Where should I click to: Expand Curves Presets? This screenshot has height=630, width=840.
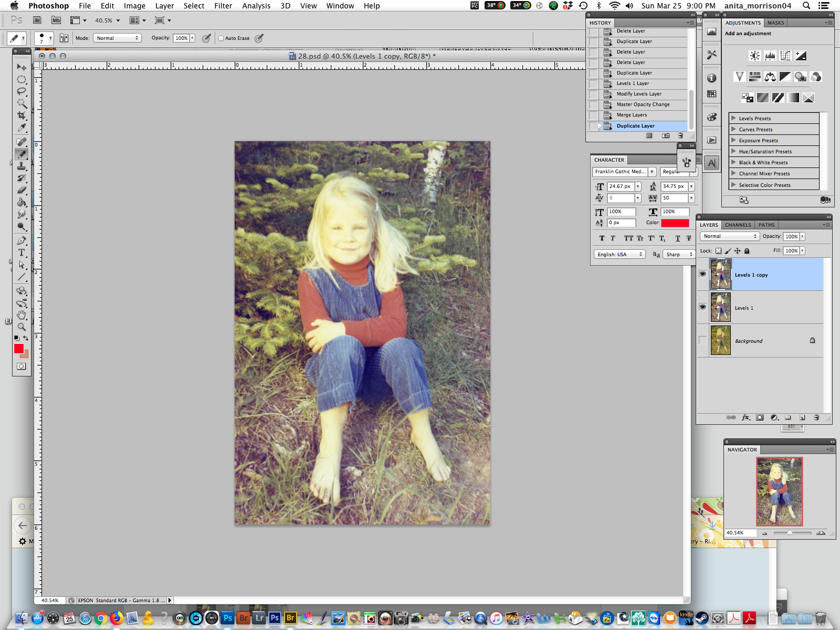click(x=733, y=129)
